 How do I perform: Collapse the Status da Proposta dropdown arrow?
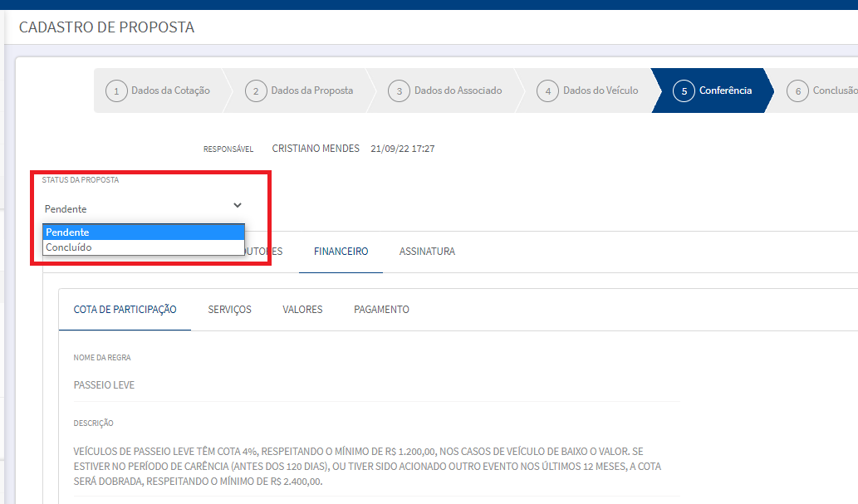(x=238, y=205)
